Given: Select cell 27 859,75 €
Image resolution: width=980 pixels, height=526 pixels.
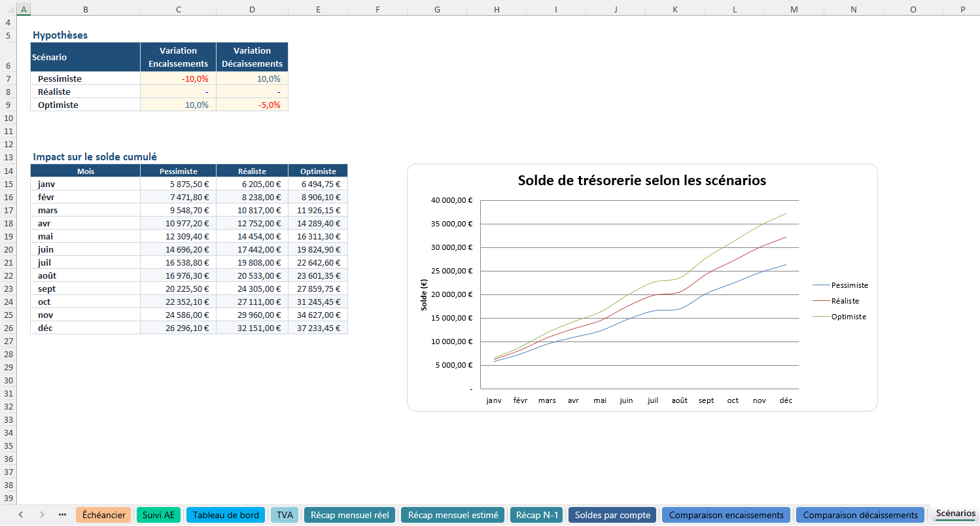Looking at the screenshot, I should (x=318, y=289).
